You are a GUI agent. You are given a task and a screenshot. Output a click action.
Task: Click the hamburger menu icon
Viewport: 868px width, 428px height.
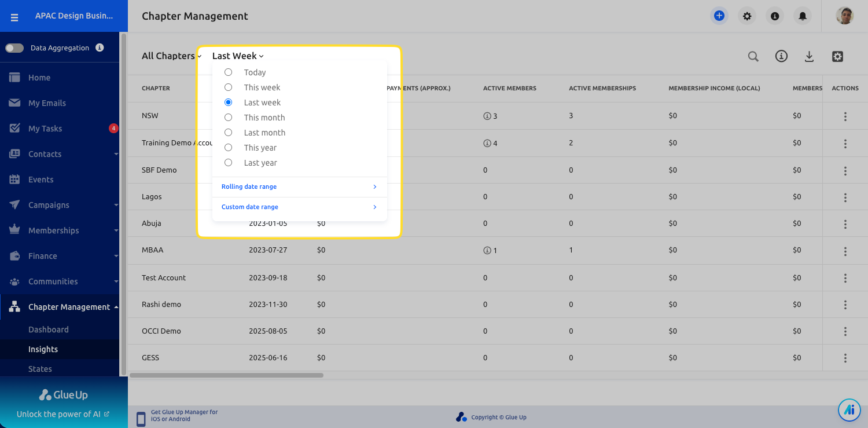pos(15,17)
